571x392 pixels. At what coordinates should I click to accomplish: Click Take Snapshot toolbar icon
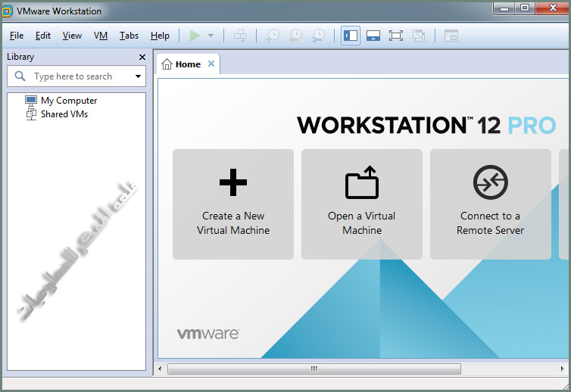[x=273, y=36]
